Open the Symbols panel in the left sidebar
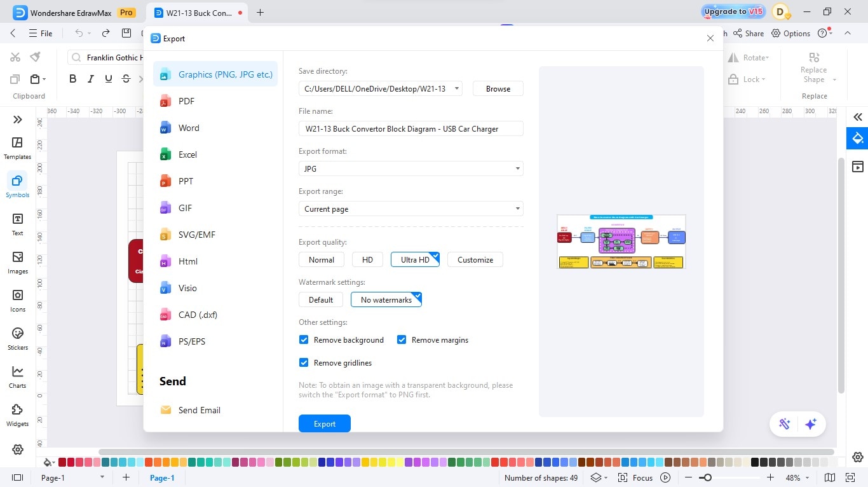868x487 pixels. 17,185
